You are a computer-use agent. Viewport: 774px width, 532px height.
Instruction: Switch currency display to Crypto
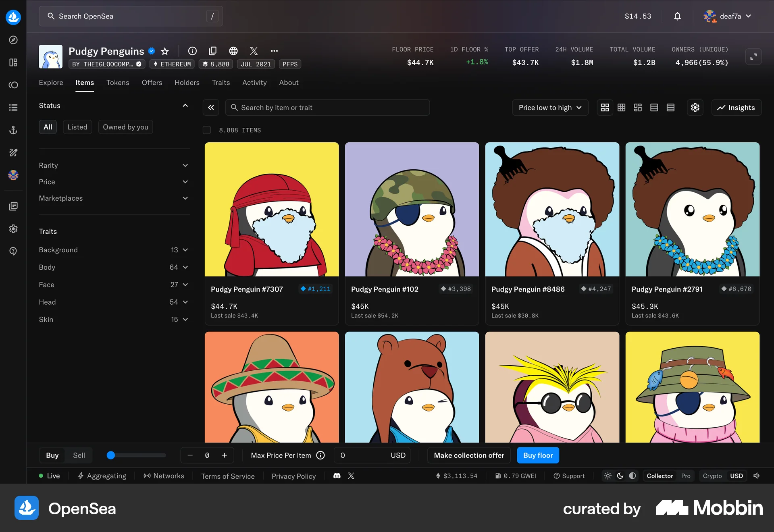tap(712, 476)
